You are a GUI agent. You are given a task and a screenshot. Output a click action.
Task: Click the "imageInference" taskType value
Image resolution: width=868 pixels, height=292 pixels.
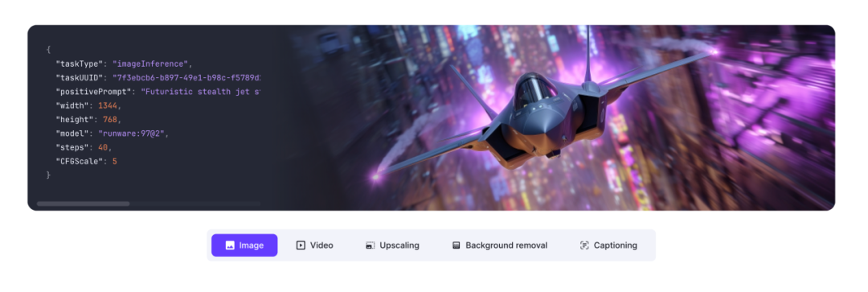(x=150, y=64)
